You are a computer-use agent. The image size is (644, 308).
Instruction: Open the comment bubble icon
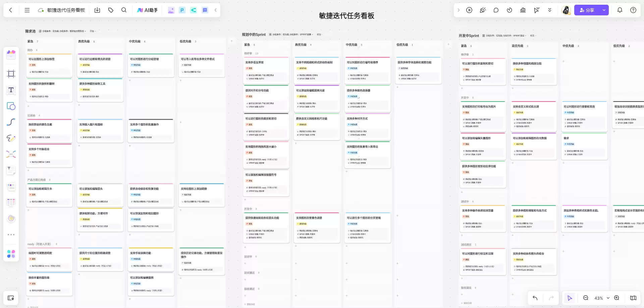[496, 10]
